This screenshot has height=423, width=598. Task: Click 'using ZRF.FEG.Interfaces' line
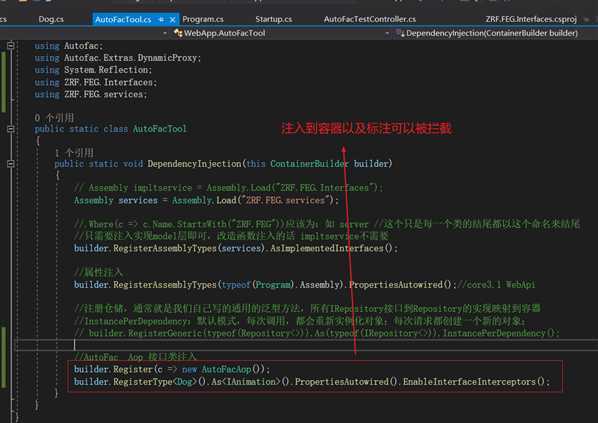[95, 82]
